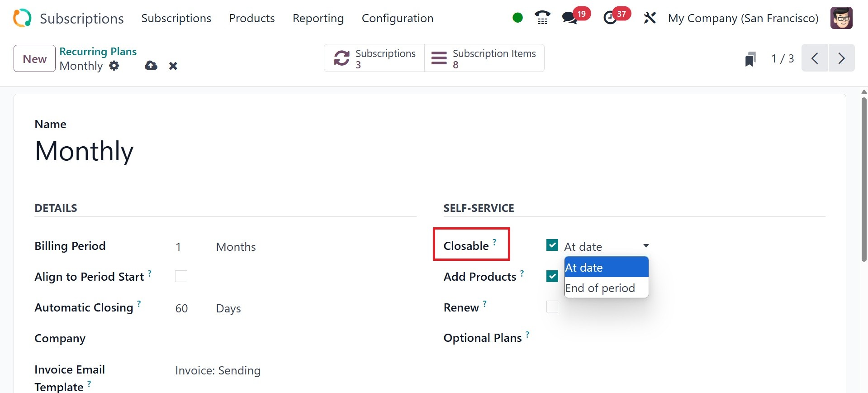The width and height of the screenshot is (868, 393).
Task: Open the Months unit dropdown
Action: coord(236,247)
